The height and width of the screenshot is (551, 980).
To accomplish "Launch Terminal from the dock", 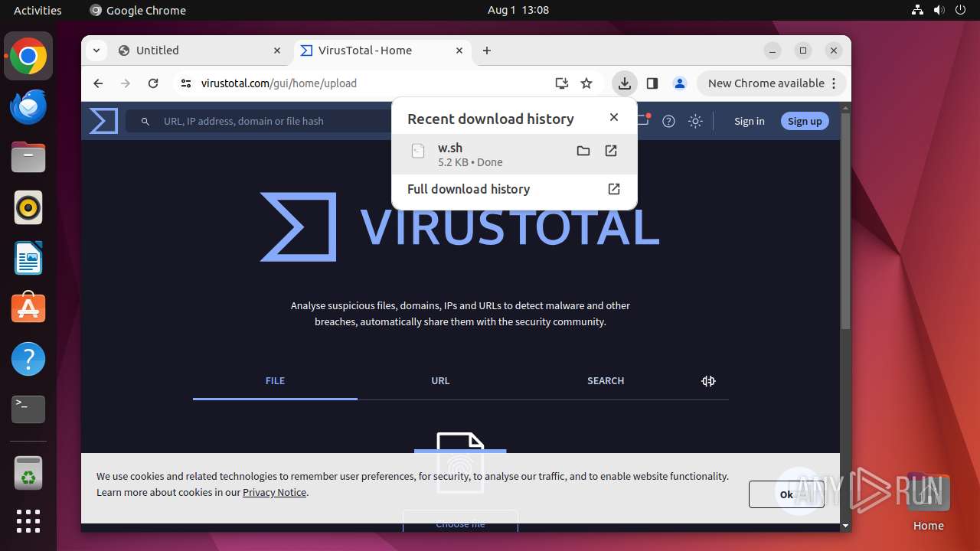I will tap(28, 409).
